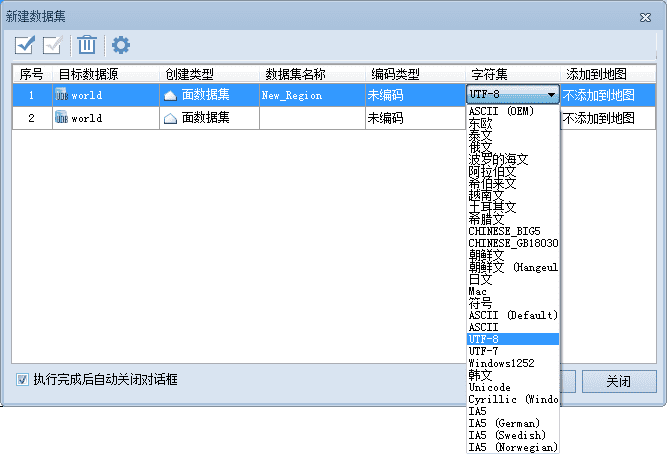Select 土耳其文 charset option
The height and width of the screenshot is (454, 667).
[513, 207]
